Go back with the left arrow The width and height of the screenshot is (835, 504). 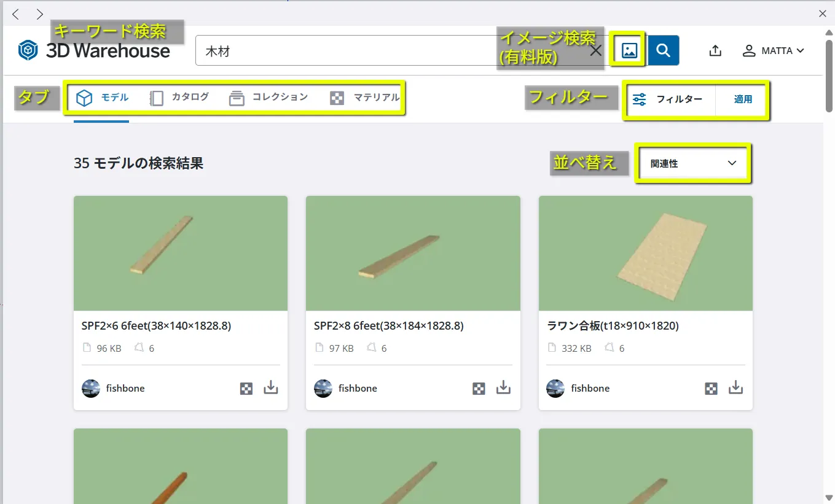[16, 14]
